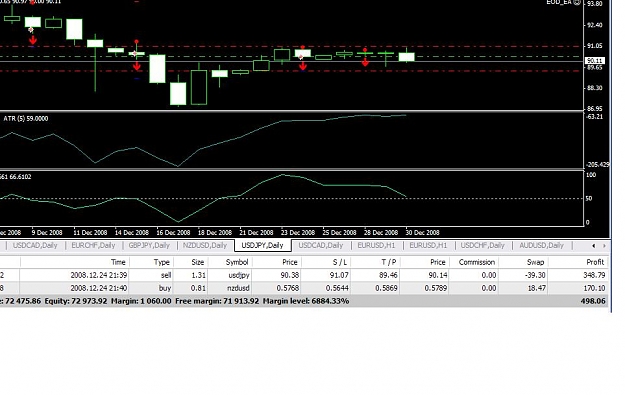This screenshot has width=625, height=395.
Task: Open the GBPJPY,Daily chart tab
Action: click(x=149, y=246)
